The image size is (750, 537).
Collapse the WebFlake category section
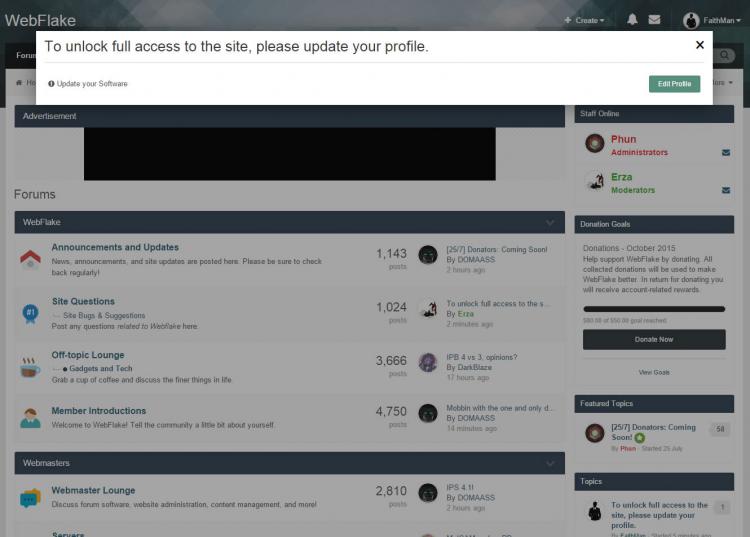[550, 222]
